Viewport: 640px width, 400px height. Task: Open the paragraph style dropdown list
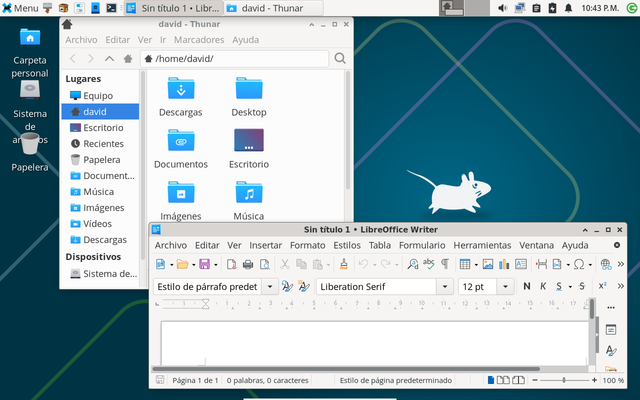270,287
